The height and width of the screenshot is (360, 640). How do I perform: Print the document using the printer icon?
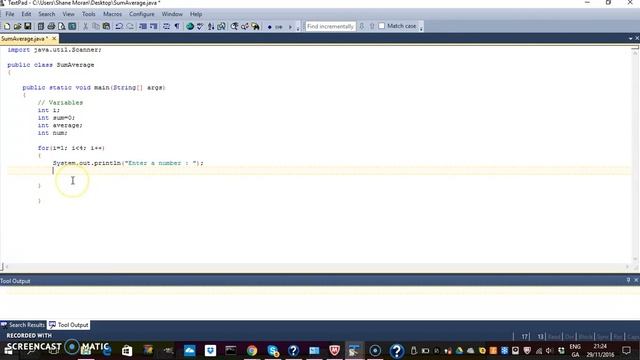51,26
